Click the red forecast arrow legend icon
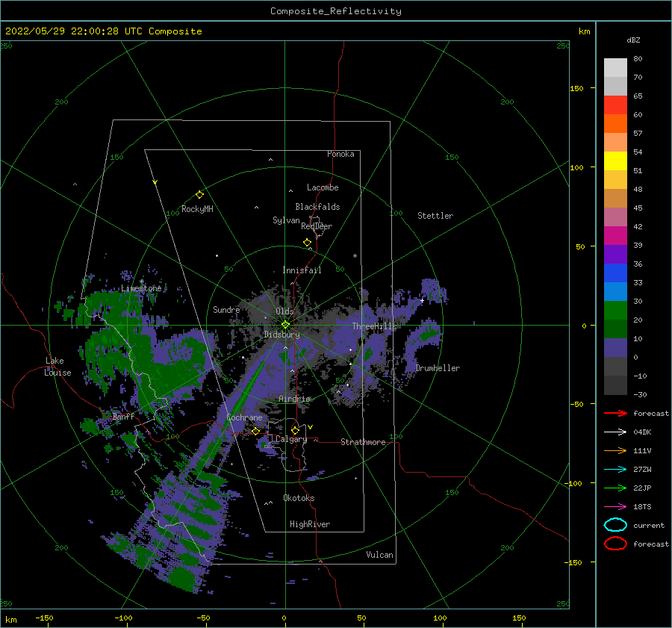 (x=615, y=413)
